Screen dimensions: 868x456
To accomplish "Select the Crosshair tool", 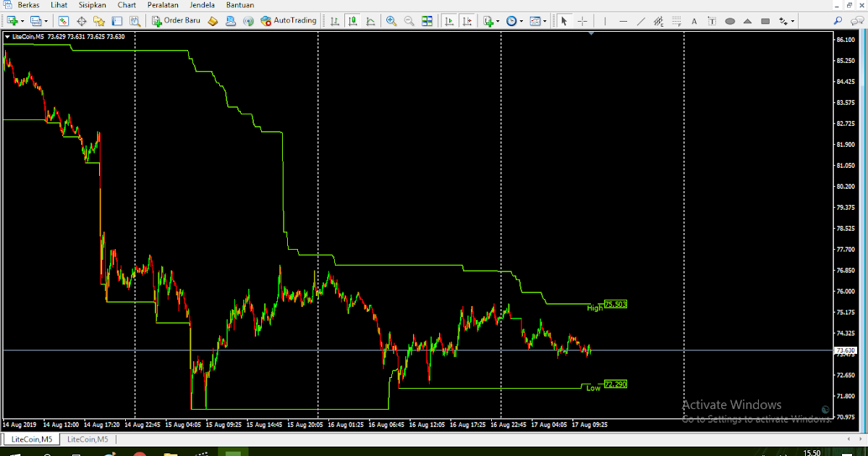I will (x=582, y=20).
